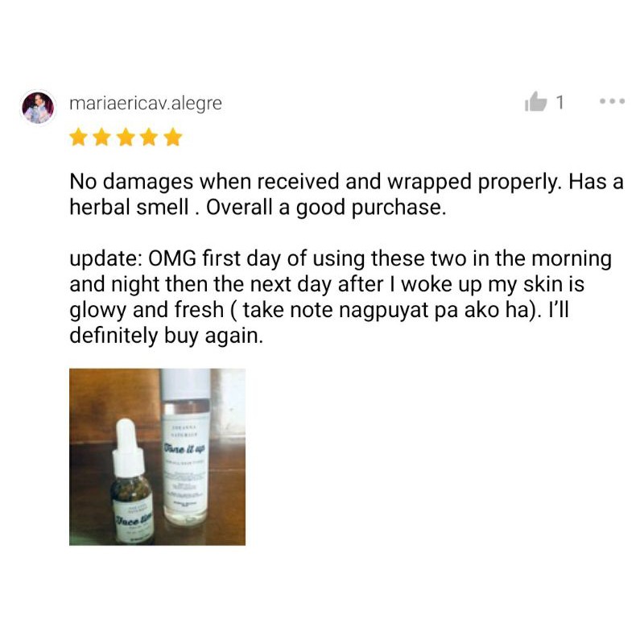Click the 'No damages when received' review paragraph
Viewport: 644px width, 644px height.
coord(347,194)
